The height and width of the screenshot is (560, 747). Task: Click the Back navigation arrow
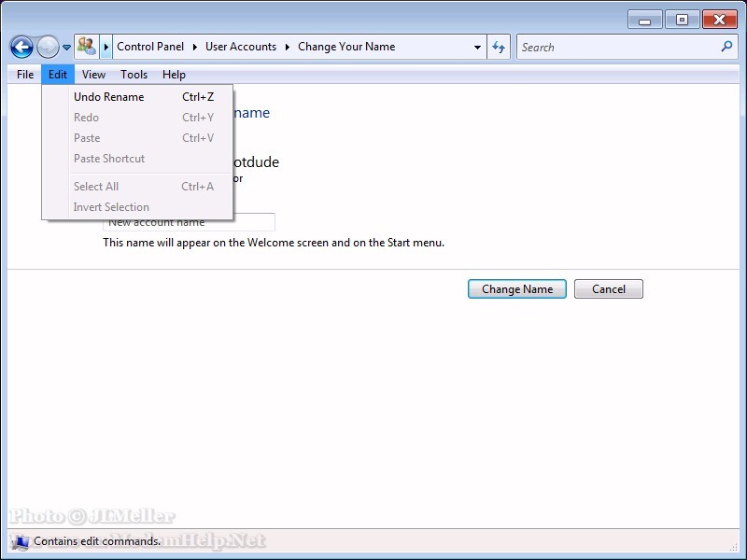click(x=21, y=48)
